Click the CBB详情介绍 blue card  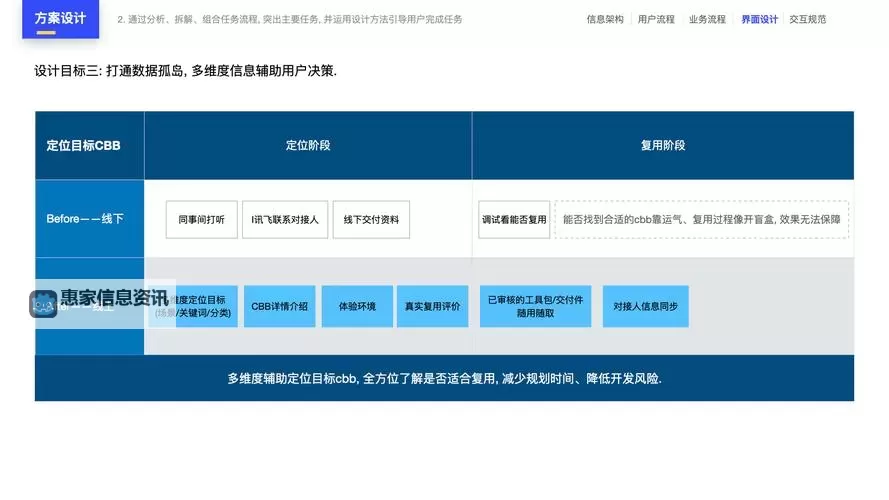pyautogui.click(x=280, y=306)
